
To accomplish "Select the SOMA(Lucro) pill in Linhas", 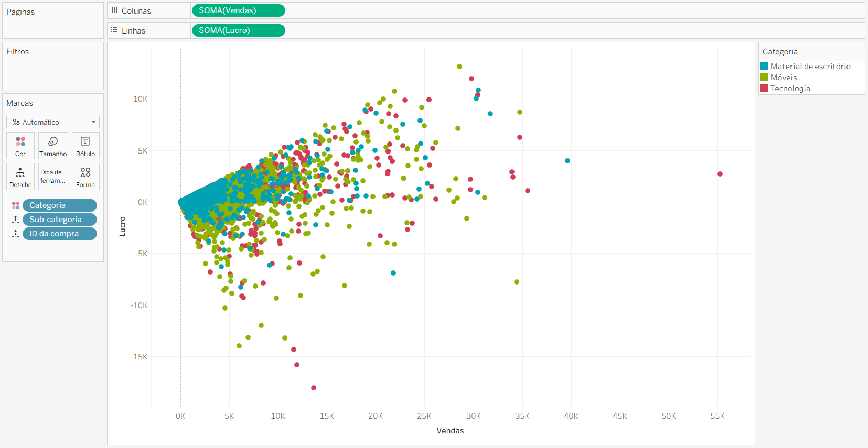I will click(238, 30).
